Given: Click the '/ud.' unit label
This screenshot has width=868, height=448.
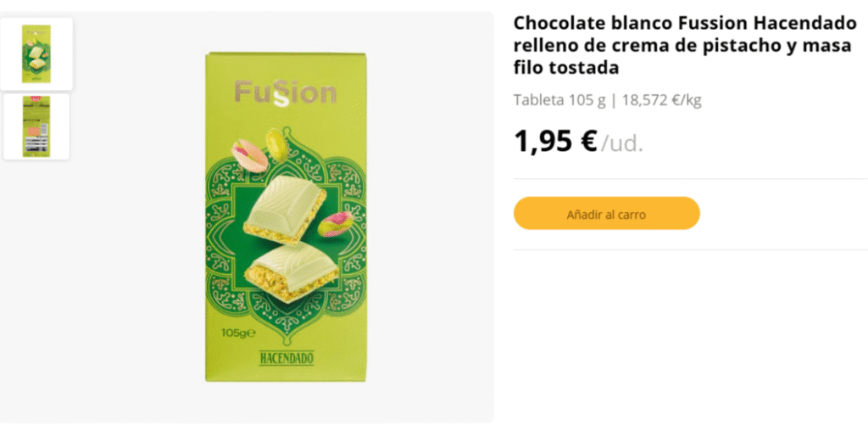Looking at the screenshot, I should click(622, 143).
